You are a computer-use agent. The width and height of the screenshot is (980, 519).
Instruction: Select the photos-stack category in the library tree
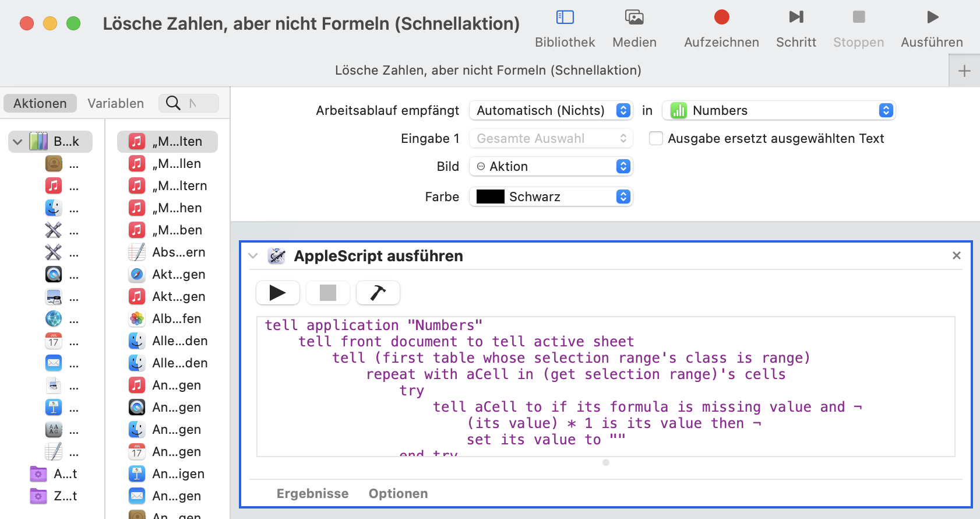[54, 297]
